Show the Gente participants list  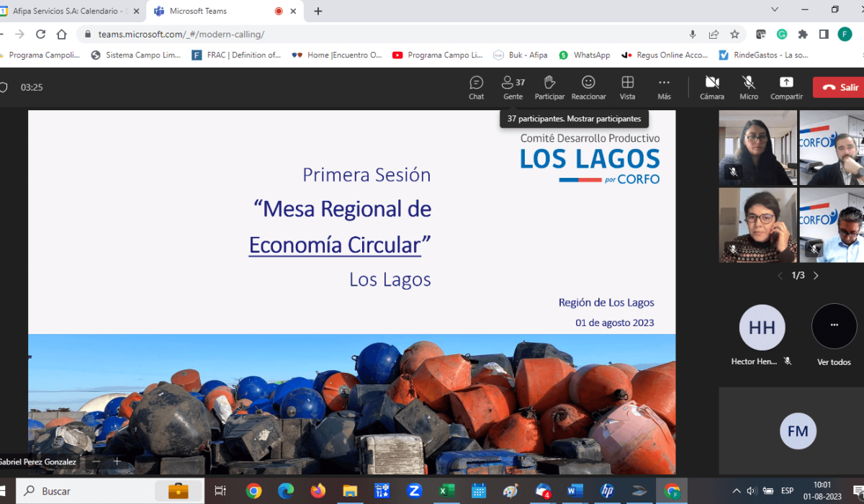[513, 87]
